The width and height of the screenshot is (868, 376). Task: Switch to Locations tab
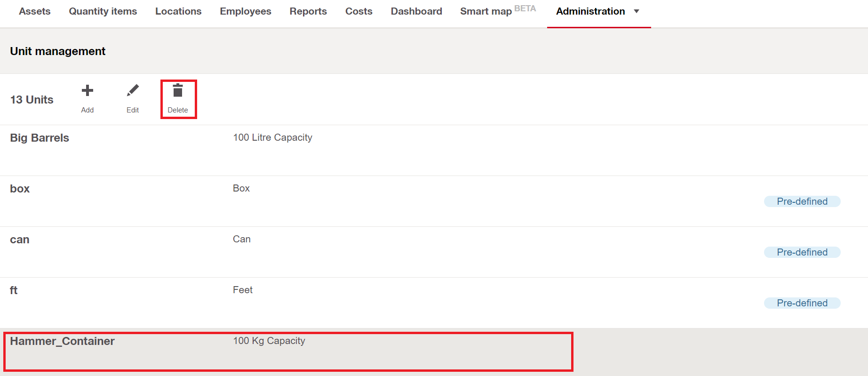178,11
